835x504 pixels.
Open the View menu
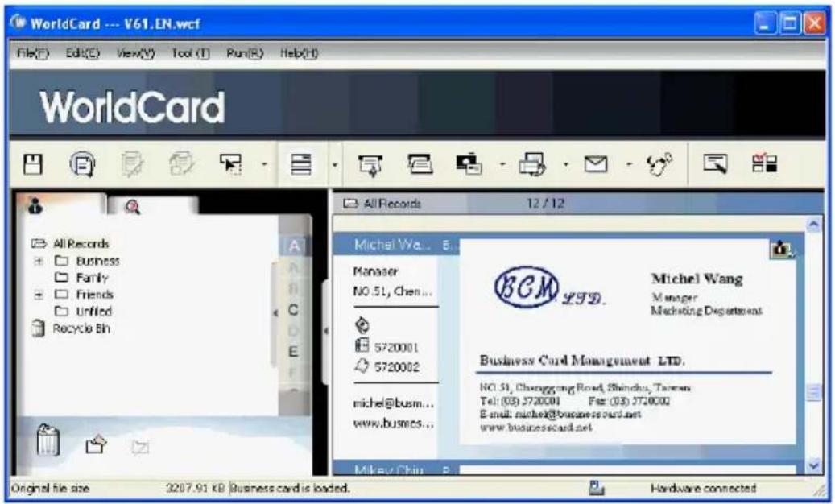point(135,53)
